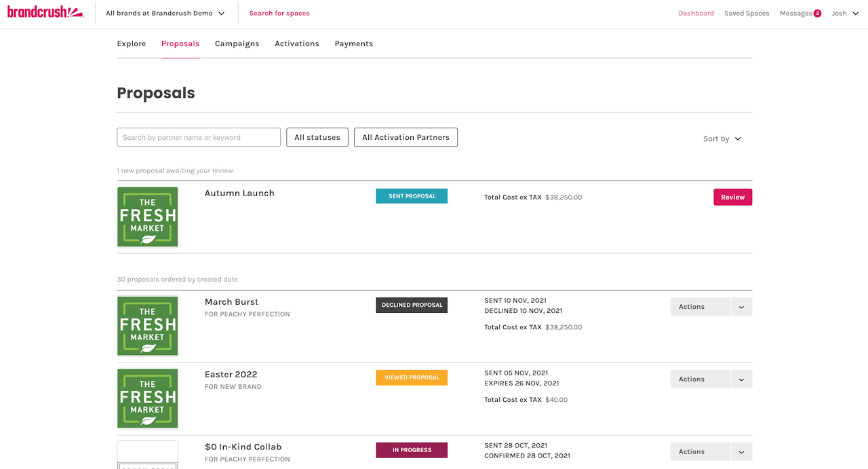Filter by All statuses
Image resolution: width=868 pixels, height=469 pixels.
click(x=317, y=137)
